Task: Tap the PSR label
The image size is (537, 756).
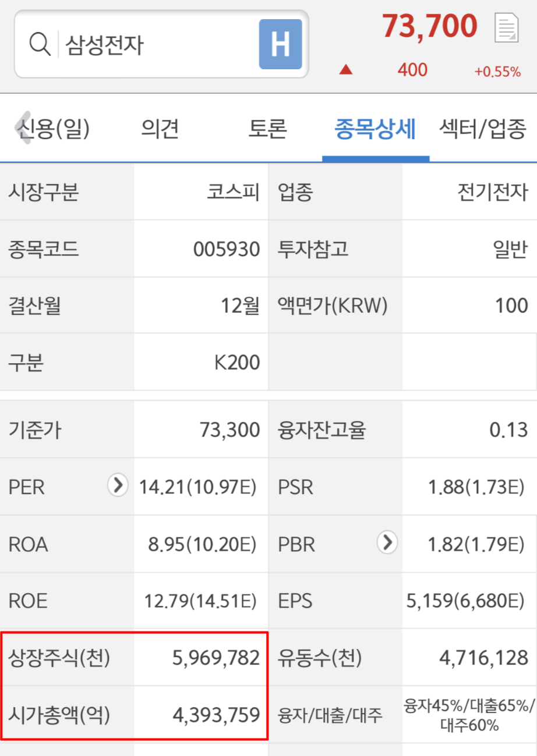Action: coord(296,487)
